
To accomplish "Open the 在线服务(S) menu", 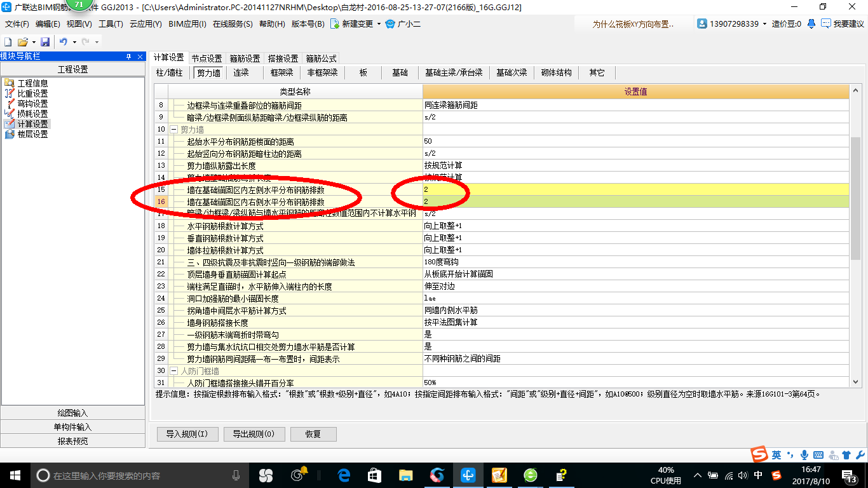I will point(233,24).
